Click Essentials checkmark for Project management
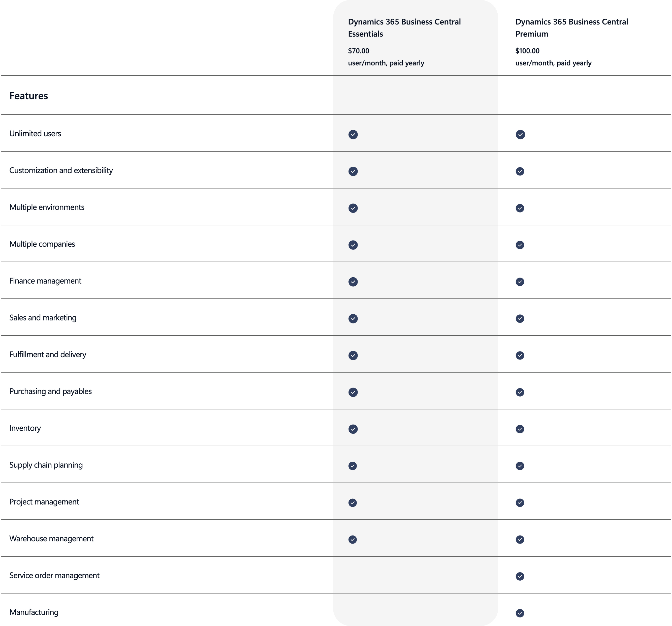The width and height of the screenshot is (672, 626). [353, 503]
